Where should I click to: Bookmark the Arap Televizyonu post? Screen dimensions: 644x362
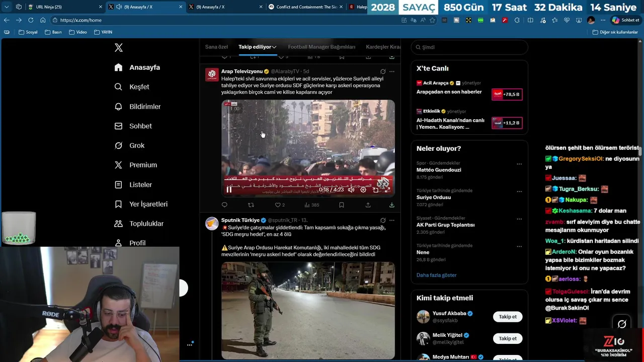click(341, 205)
